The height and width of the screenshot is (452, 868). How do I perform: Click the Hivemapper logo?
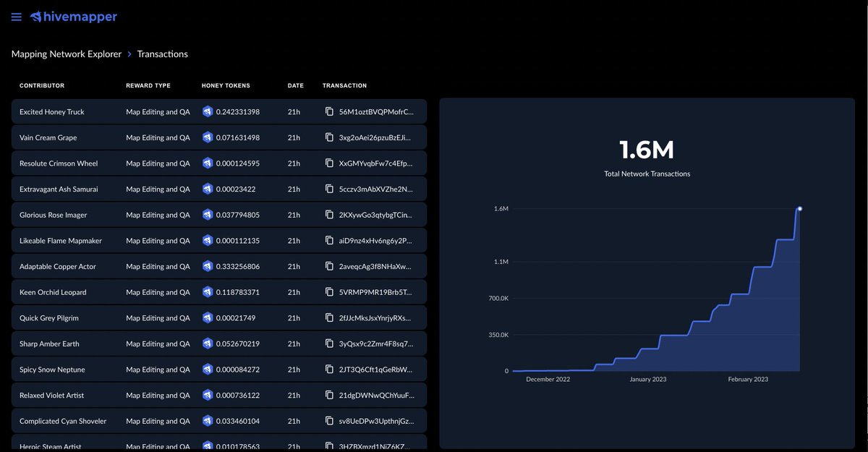72,17
